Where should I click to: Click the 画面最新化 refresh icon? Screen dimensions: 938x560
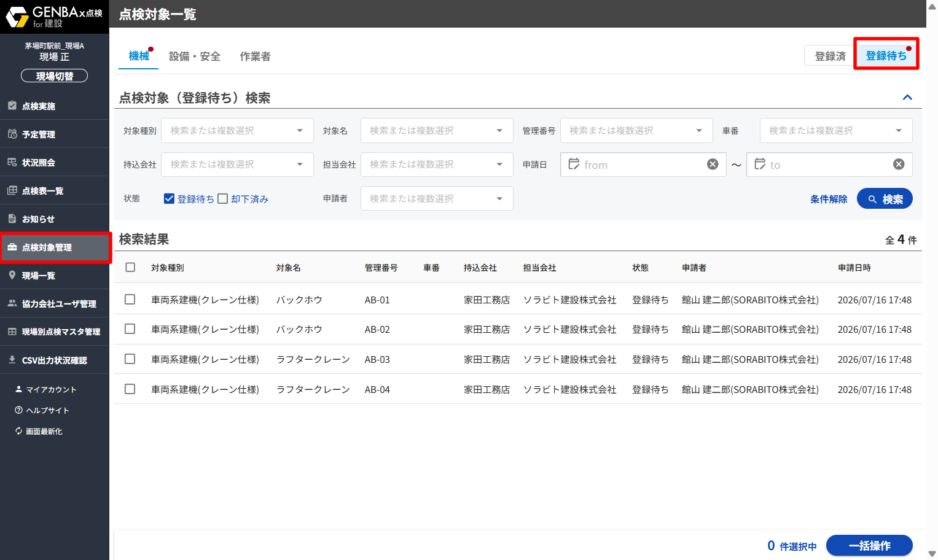point(19,431)
